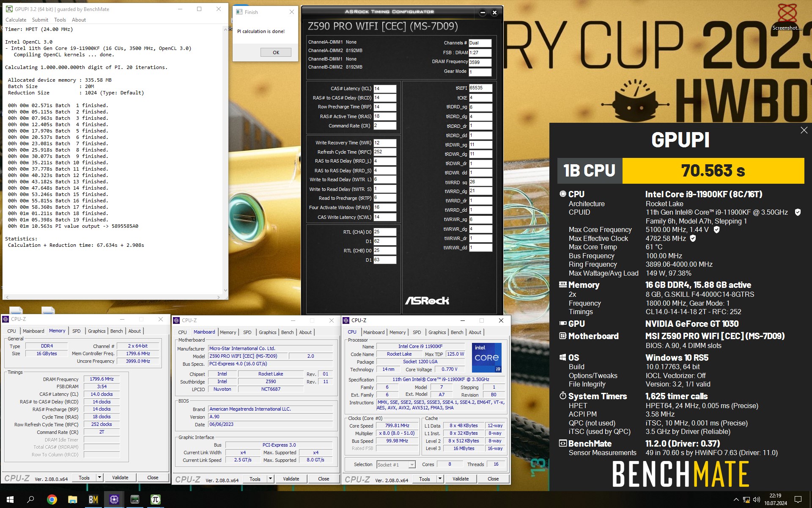Click the CPU chip icon in BenchMate panel
Viewport: 812px width, 508px height.
click(x=563, y=194)
